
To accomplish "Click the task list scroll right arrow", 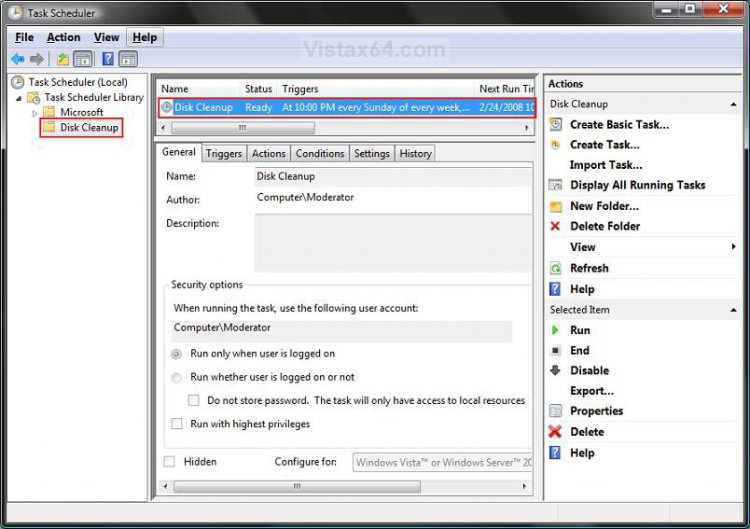I will click(x=527, y=128).
